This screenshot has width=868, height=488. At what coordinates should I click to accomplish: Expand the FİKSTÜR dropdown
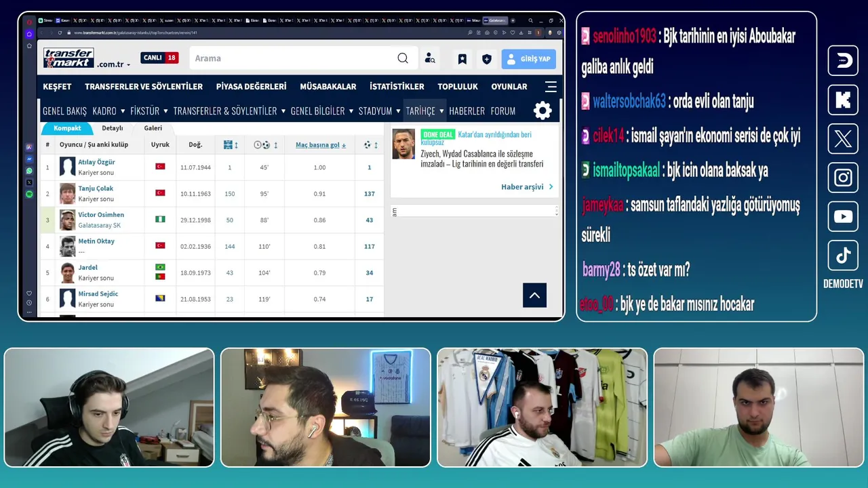pyautogui.click(x=149, y=111)
